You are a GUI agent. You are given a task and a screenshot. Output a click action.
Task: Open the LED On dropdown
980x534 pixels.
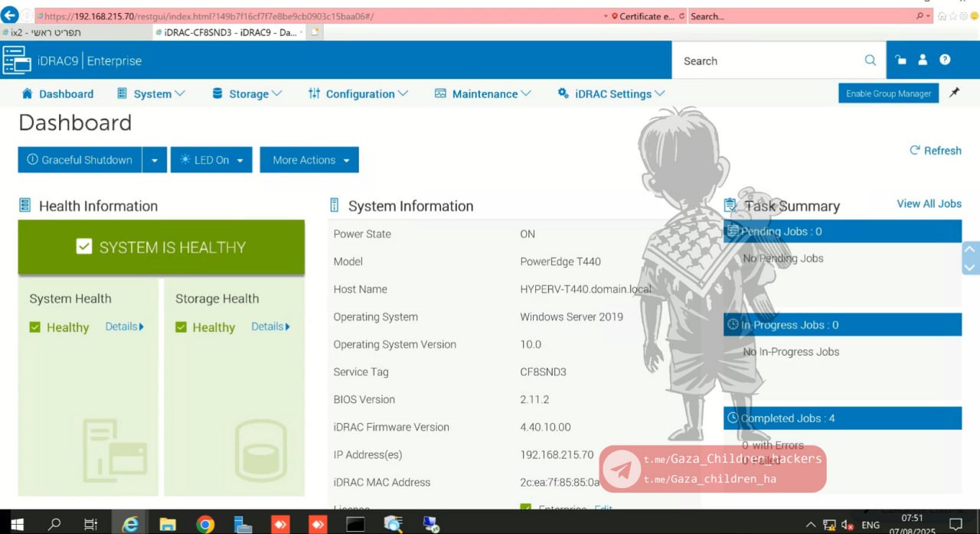pos(211,160)
